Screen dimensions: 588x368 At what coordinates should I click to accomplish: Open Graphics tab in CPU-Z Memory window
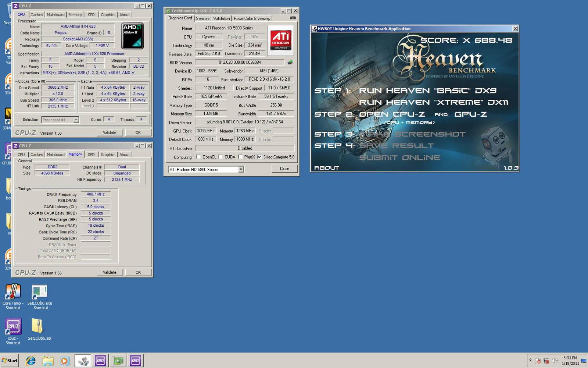[x=108, y=155]
